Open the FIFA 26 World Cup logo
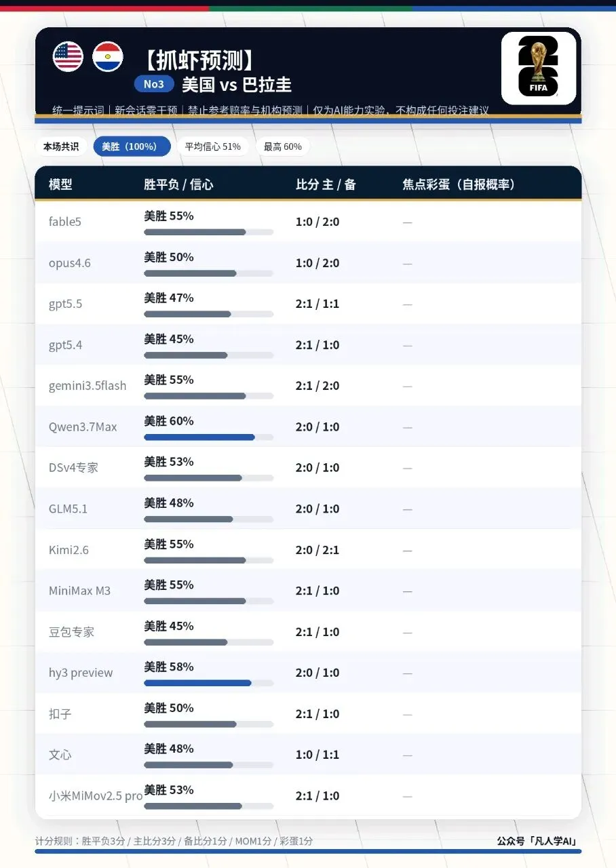This screenshot has height=868, width=616. point(538,68)
